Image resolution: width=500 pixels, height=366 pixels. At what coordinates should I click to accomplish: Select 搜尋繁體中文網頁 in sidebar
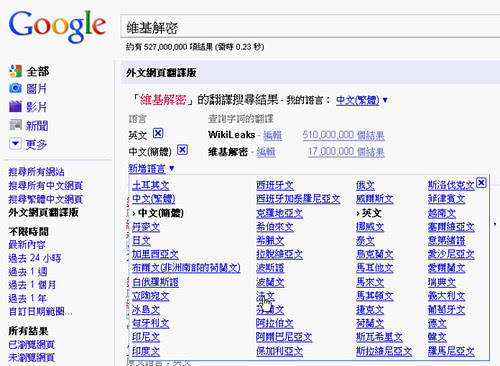click(x=46, y=199)
